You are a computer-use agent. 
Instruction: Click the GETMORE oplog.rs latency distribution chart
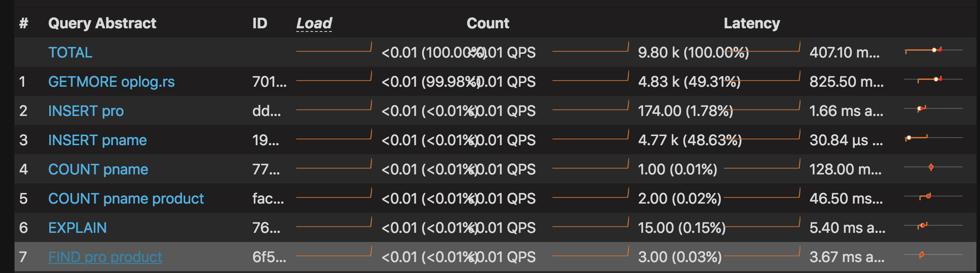[x=933, y=79]
